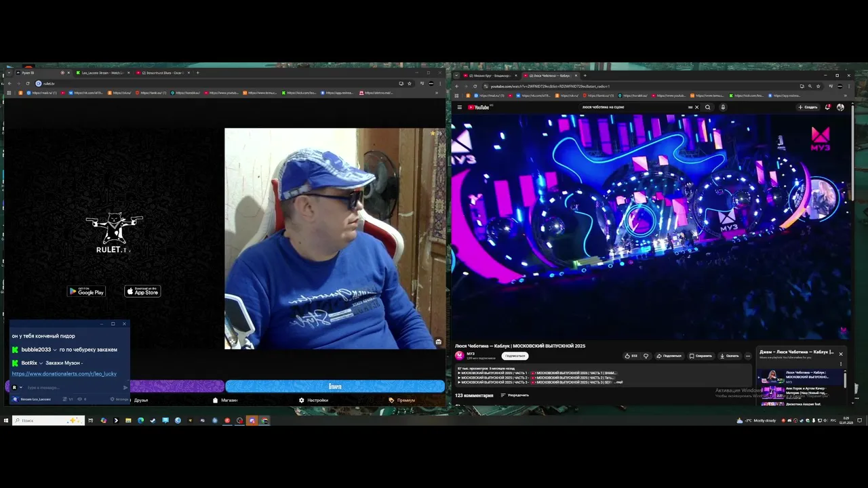
Task: Clear the YouTube search query with X
Action: coord(696,107)
